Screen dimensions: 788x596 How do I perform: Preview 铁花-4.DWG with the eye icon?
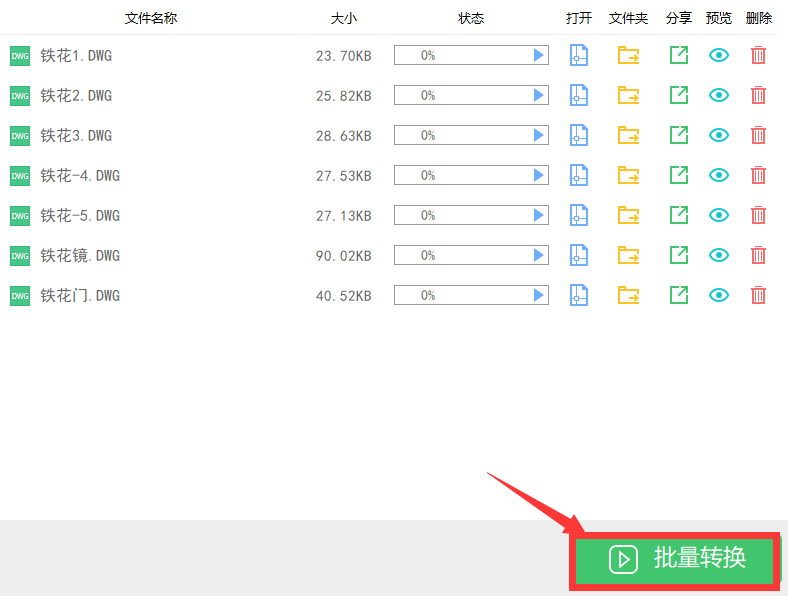click(x=719, y=175)
